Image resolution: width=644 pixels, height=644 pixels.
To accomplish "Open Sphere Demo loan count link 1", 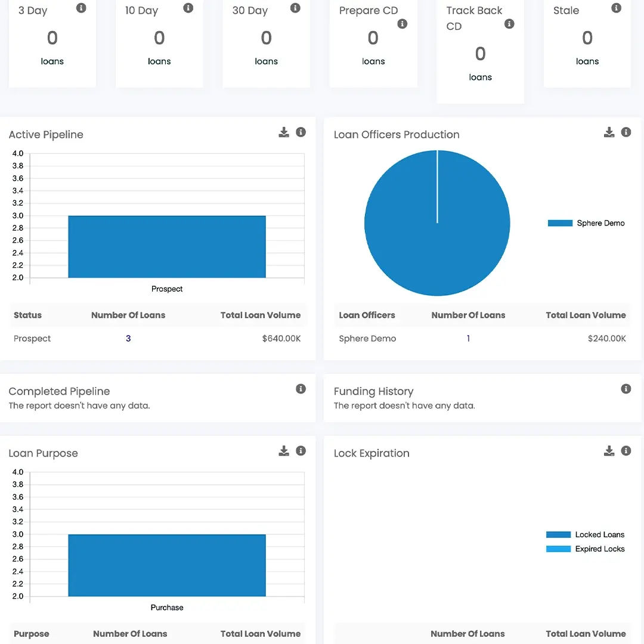I will pos(468,339).
